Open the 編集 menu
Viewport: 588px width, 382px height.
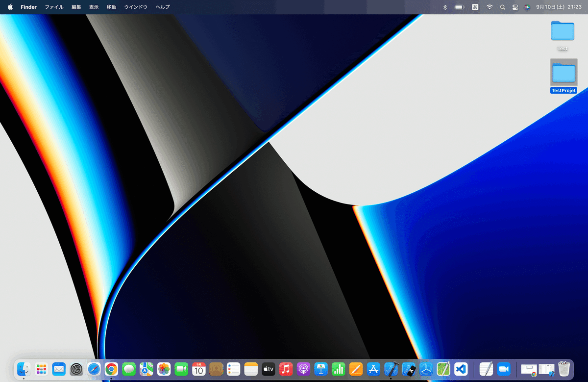(x=76, y=7)
